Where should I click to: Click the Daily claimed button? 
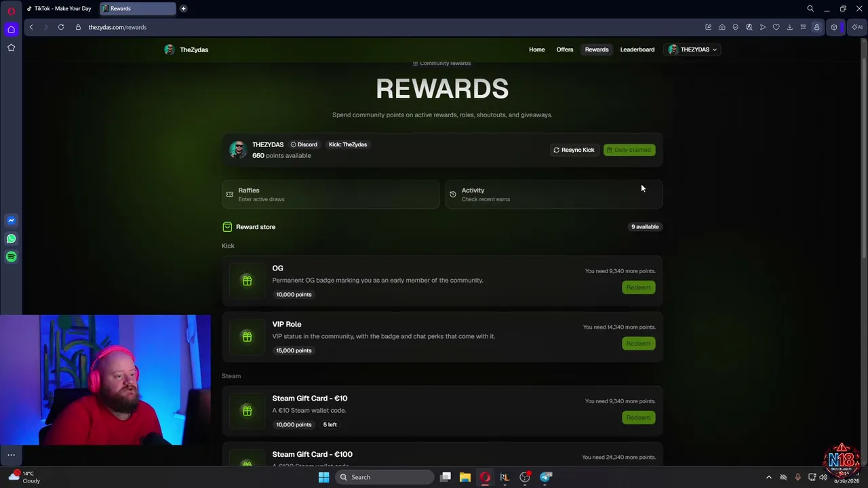(x=629, y=150)
